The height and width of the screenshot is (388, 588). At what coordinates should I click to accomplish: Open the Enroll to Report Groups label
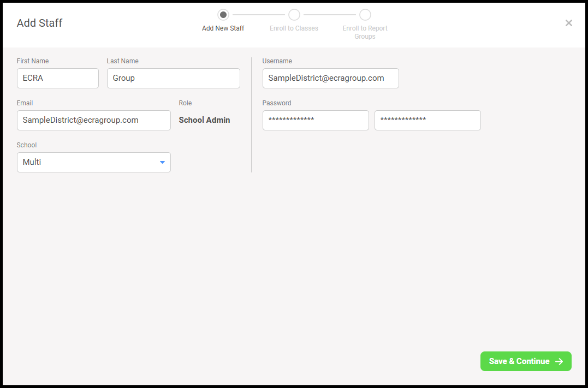(365, 32)
